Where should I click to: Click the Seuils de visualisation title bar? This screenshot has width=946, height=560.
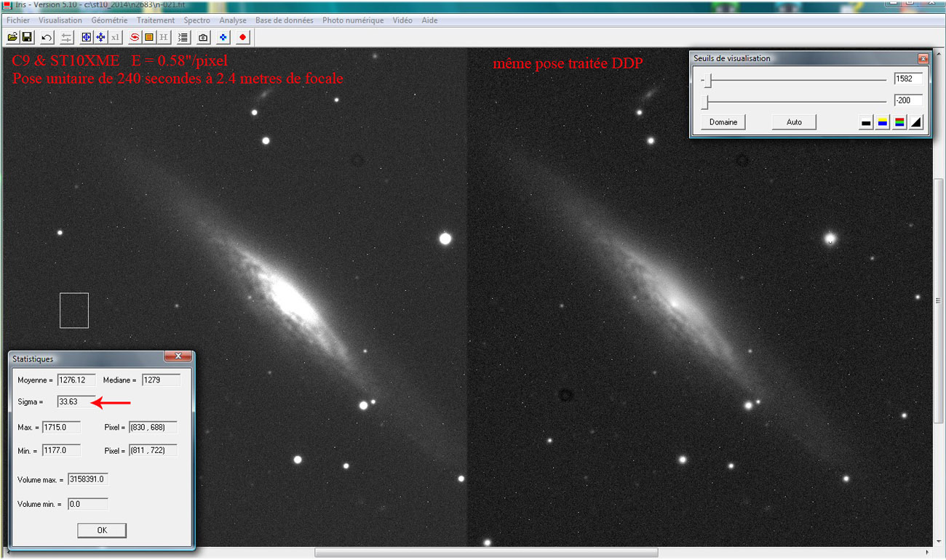(810, 58)
